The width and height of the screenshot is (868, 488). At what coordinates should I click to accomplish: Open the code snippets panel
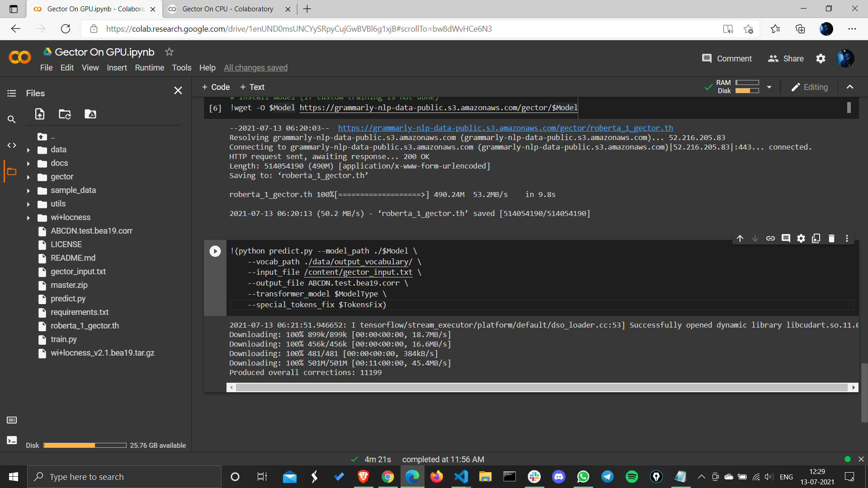(12, 145)
